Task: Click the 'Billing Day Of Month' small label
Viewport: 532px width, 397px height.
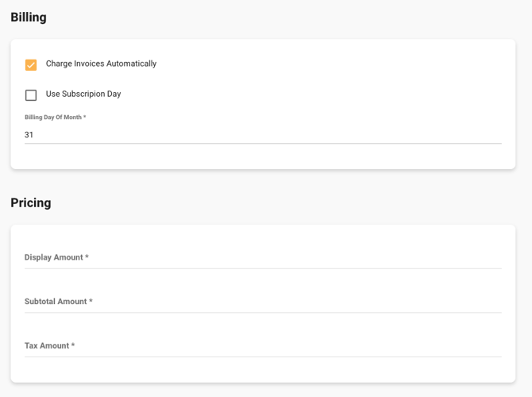Action: [52, 118]
